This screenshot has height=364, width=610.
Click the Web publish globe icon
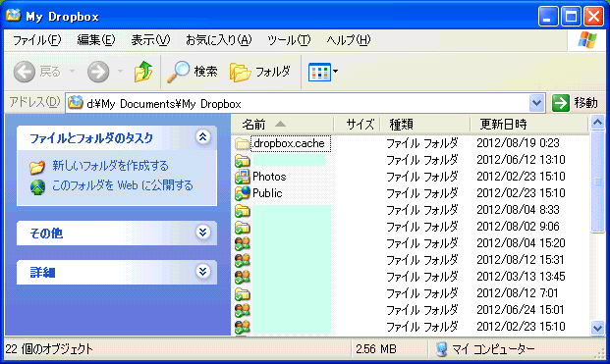[37, 187]
